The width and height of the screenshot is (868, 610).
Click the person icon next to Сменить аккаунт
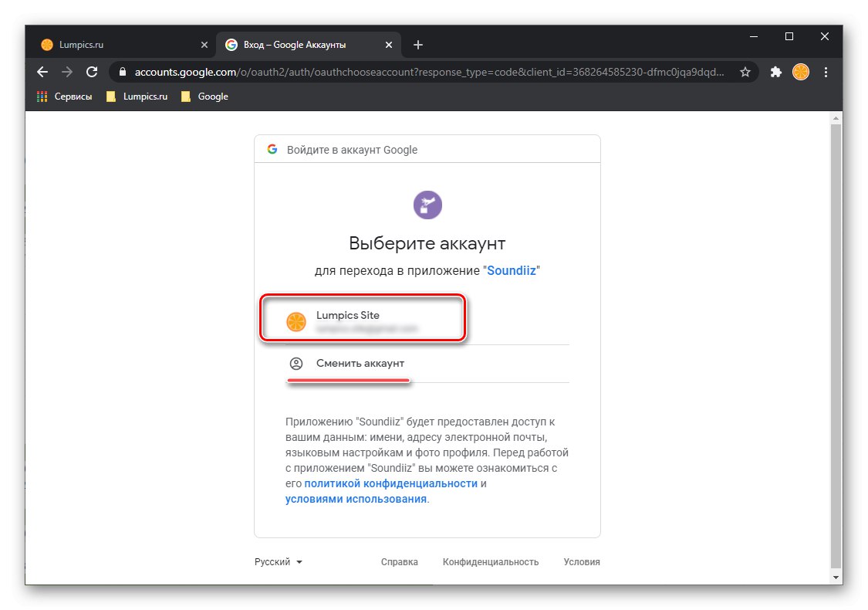coord(296,363)
